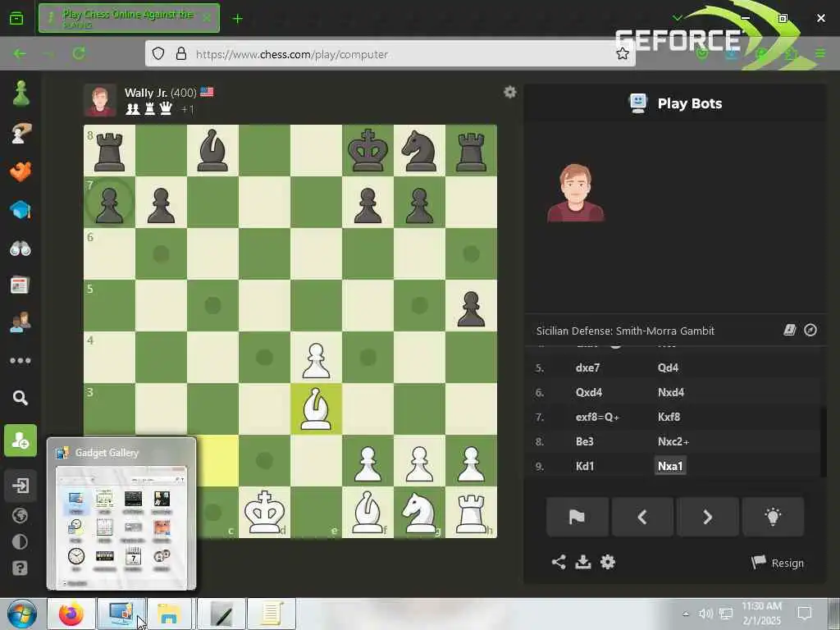Click the volume speaker tray icon
This screenshot has width=840, height=630.
pyautogui.click(x=706, y=614)
